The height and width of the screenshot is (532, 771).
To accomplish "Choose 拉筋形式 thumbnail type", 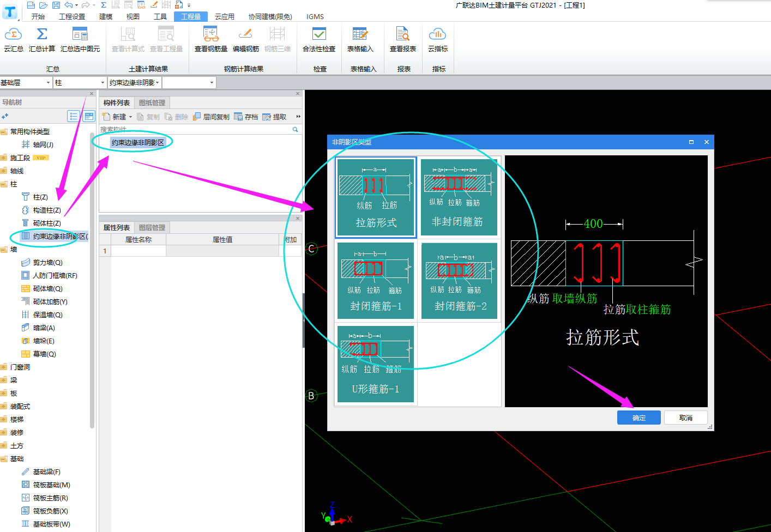I will [376, 197].
